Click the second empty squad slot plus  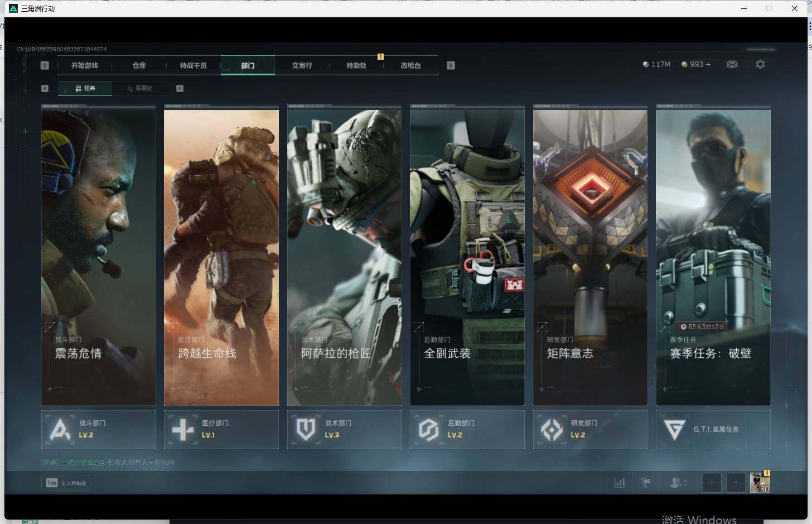pyautogui.click(x=736, y=483)
